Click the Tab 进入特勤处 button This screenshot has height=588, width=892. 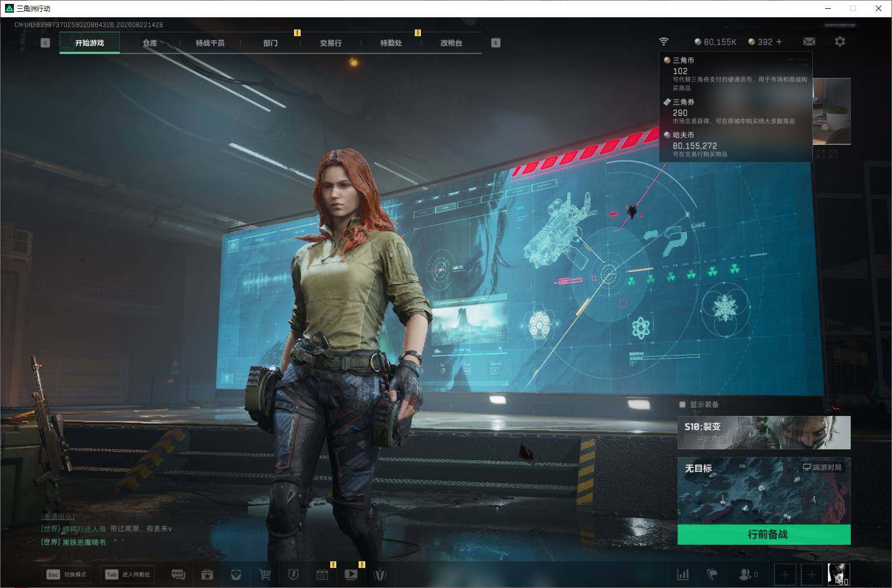point(128,575)
